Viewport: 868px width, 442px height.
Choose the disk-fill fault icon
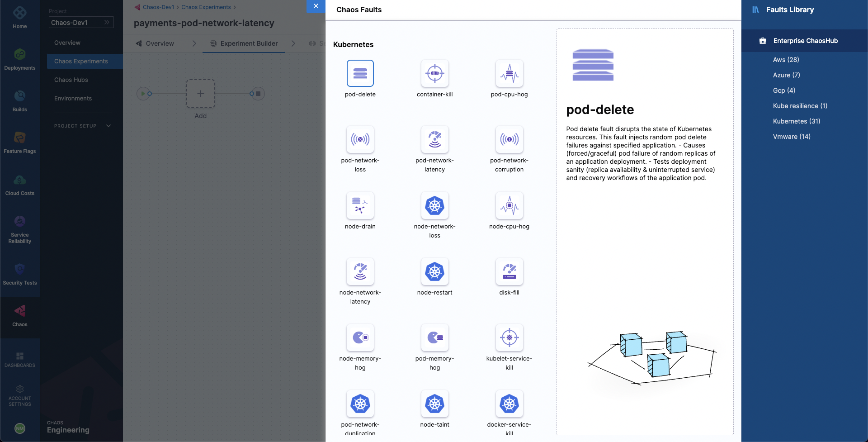click(509, 271)
